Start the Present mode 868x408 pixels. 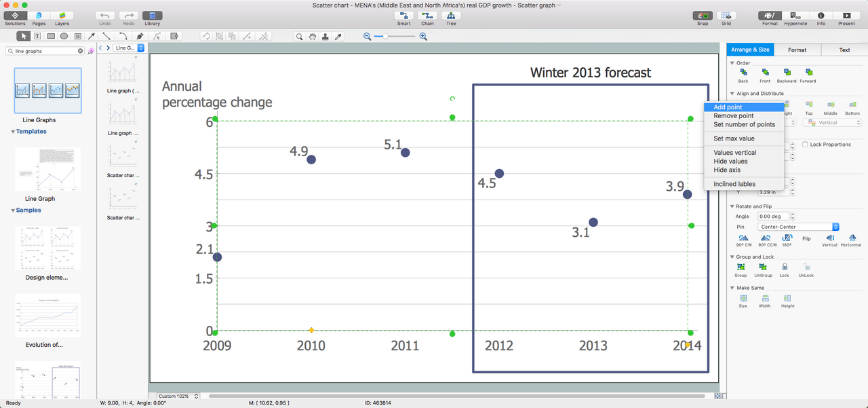tap(846, 16)
